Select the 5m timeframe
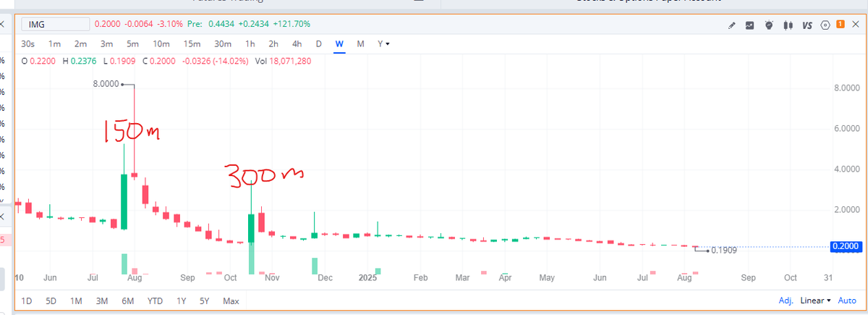Screen dimensions: 868x315 [x=132, y=44]
